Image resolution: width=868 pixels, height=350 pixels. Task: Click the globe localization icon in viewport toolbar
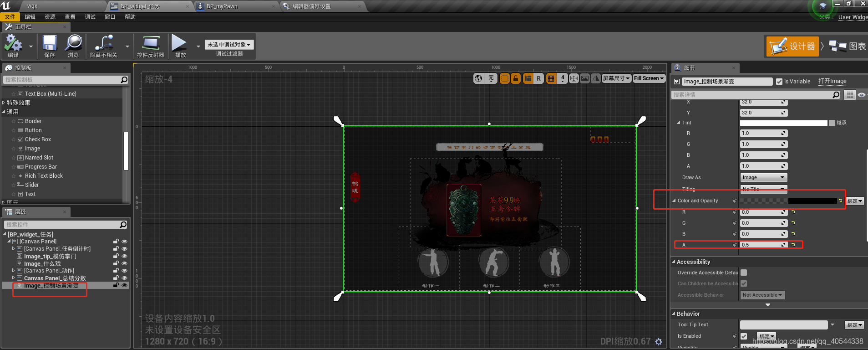tap(478, 78)
